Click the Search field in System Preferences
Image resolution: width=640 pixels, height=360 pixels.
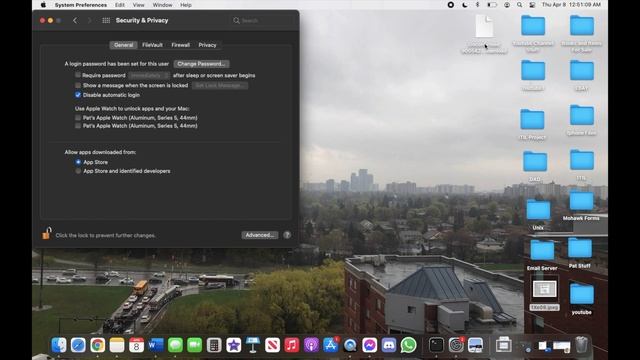[x=262, y=20]
